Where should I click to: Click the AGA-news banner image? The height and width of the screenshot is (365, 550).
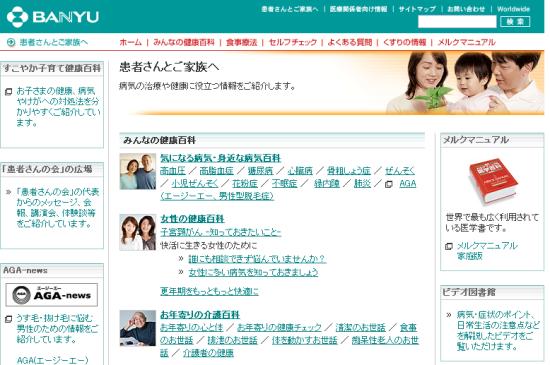point(52,295)
